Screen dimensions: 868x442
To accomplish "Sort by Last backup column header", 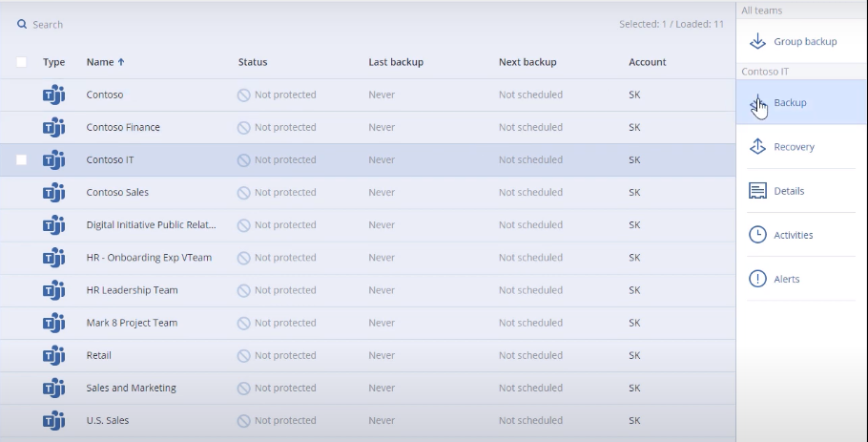I will (x=396, y=62).
